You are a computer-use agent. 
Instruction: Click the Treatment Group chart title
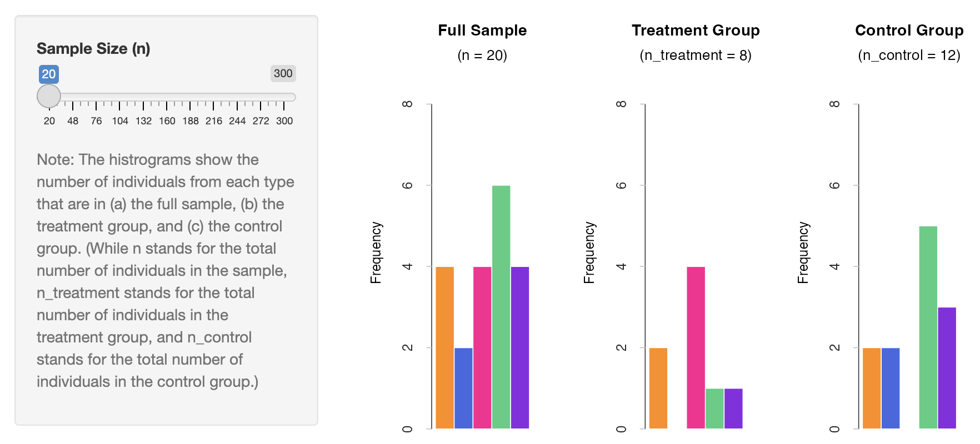[x=696, y=31]
